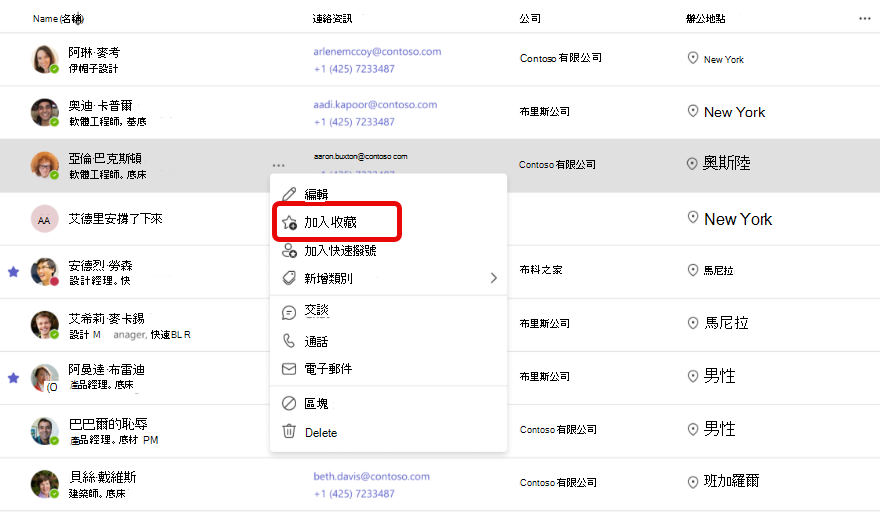Choose Delete from the context menu
The width and height of the screenshot is (880, 512).
[x=388, y=432]
